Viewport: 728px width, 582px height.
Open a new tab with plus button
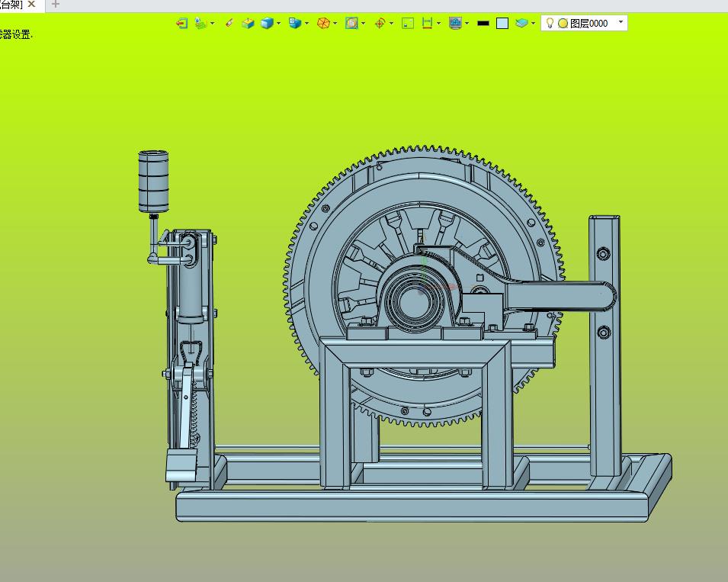[x=55, y=5]
